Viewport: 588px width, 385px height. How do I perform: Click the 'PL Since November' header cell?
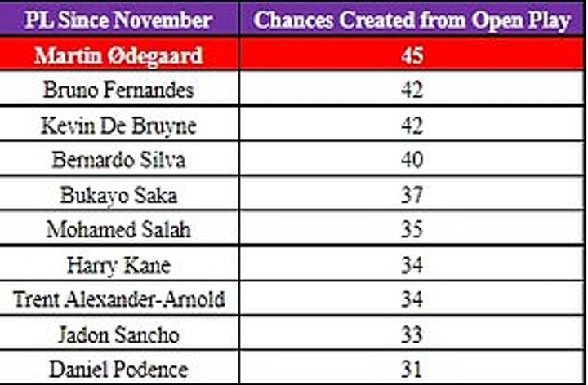tap(119, 20)
